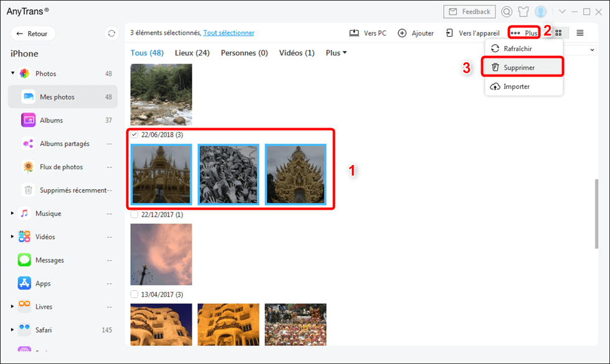610x364 pixels.
Task: Expand the Safari tree arrow
Action: coord(12,330)
